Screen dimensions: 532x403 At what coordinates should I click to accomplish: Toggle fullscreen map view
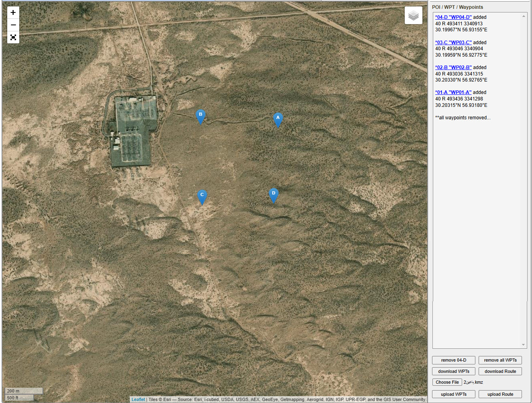(13, 37)
